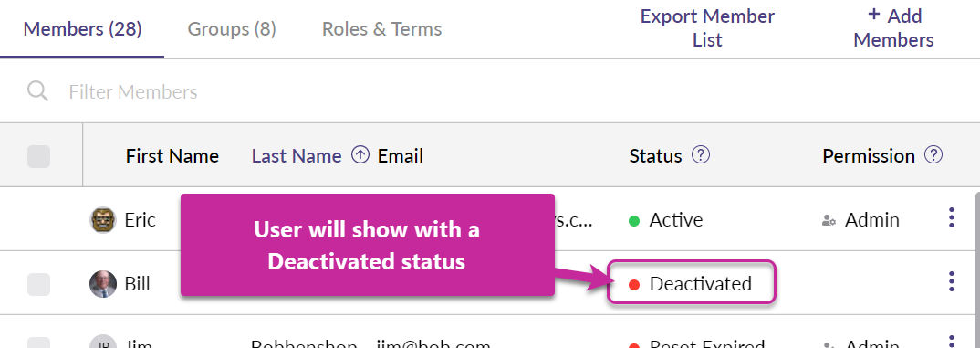Click the admin icon beside Eric's permission
This screenshot has height=348, width=980.
(829, 220)
